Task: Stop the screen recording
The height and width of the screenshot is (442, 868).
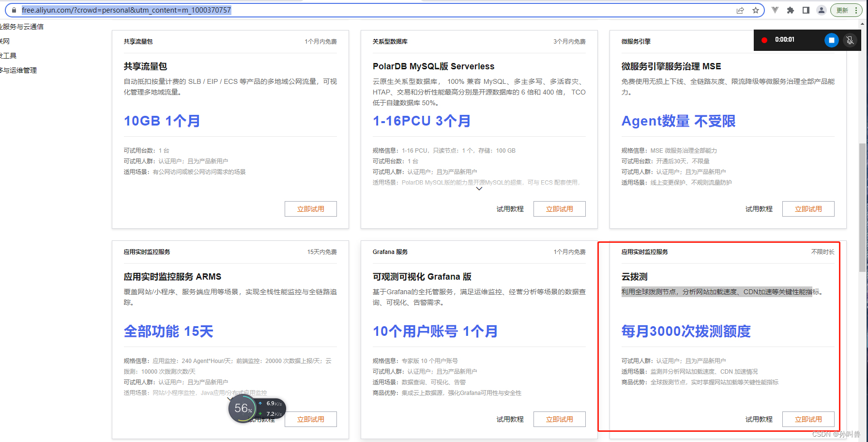Action: [x=832, y=40]
